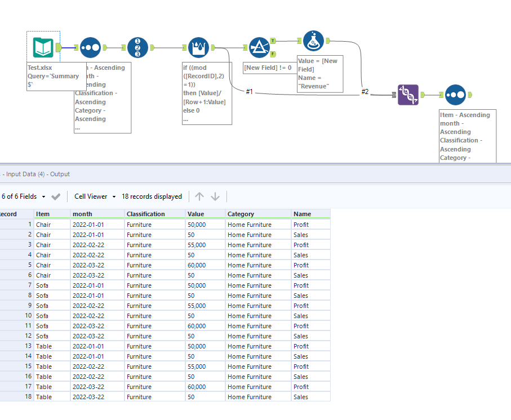This screenshot has height=420, width=511.
Task: Click the Filter tool's False output anchor
Action: [x=273, y=54]
